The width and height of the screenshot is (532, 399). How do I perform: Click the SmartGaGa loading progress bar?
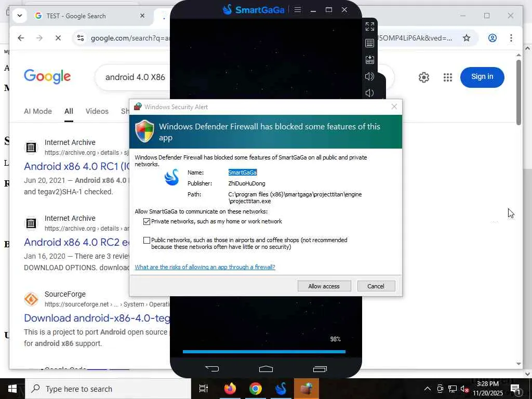(x=264, y=352)
